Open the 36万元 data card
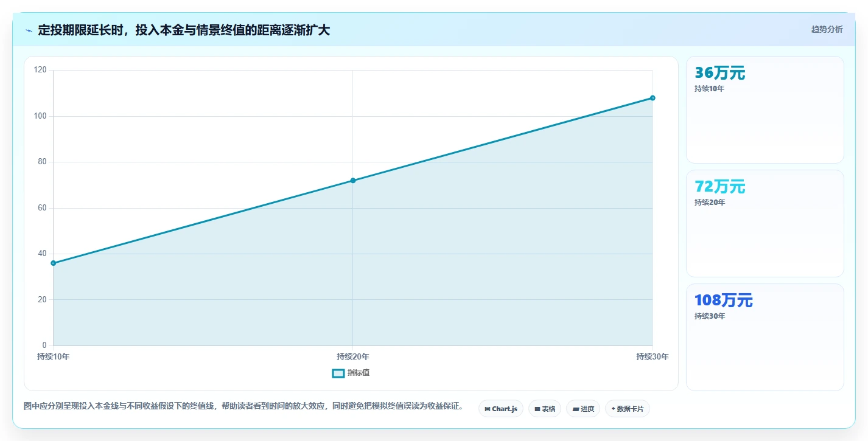The height and width of the screenshot is (441, 868). tap(765, 109)
